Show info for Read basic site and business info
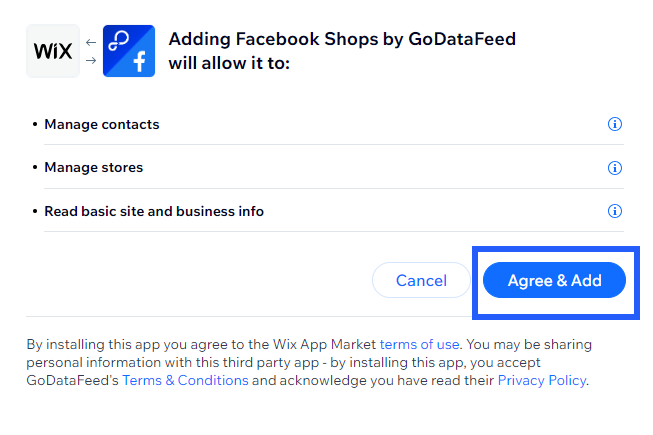 tap(615, 211)
